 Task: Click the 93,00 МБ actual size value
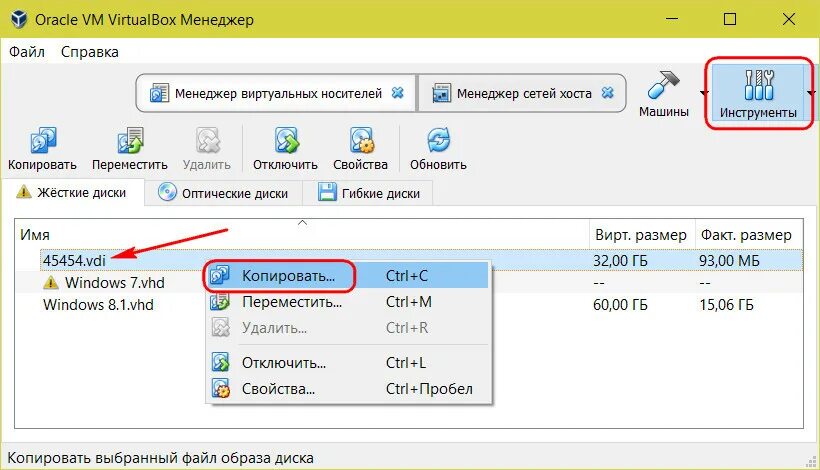pyautogui.click(x=729, y=260)
